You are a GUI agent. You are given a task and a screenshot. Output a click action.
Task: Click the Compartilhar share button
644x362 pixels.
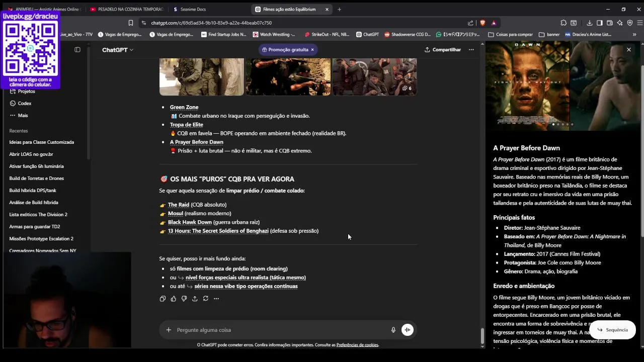[443, 50]
